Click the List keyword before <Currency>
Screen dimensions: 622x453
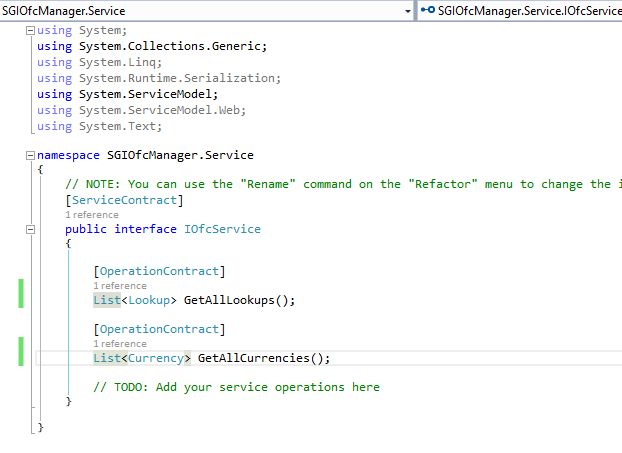tap(107, 358)
